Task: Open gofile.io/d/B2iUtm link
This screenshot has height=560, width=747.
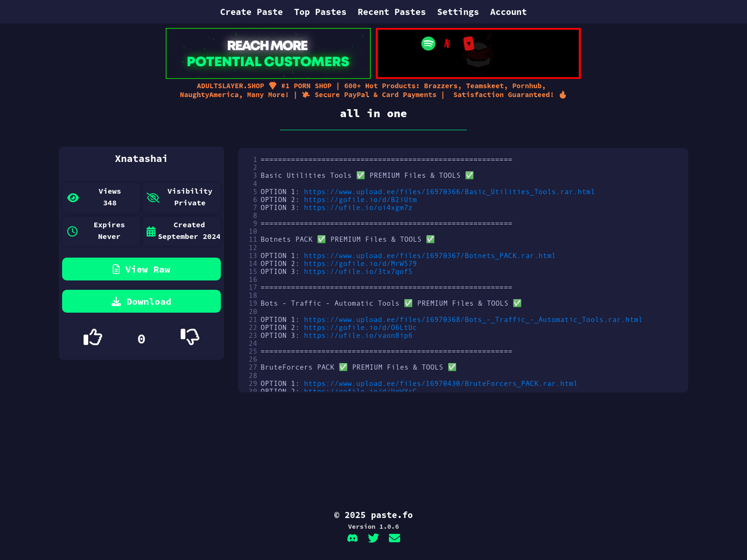Action: click(360, 200)
